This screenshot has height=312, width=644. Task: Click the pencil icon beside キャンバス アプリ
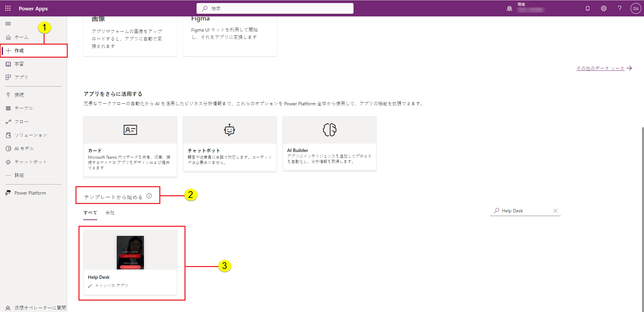click(90, 286)
